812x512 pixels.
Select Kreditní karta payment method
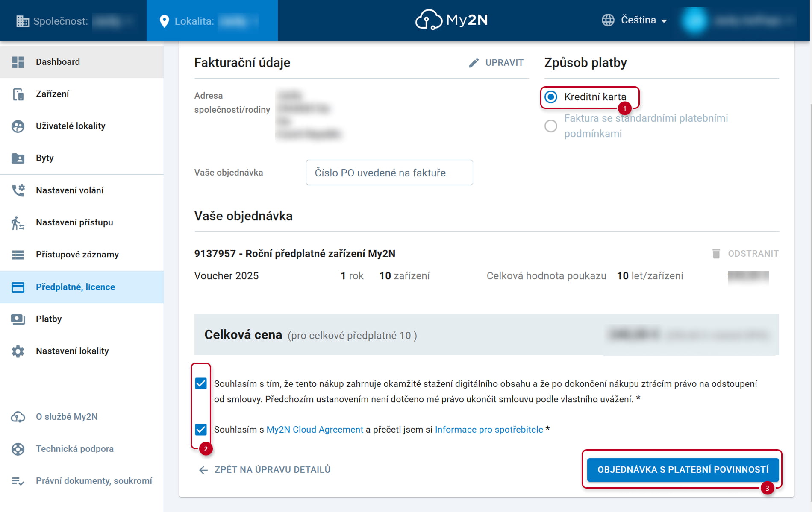pos(551,97)
